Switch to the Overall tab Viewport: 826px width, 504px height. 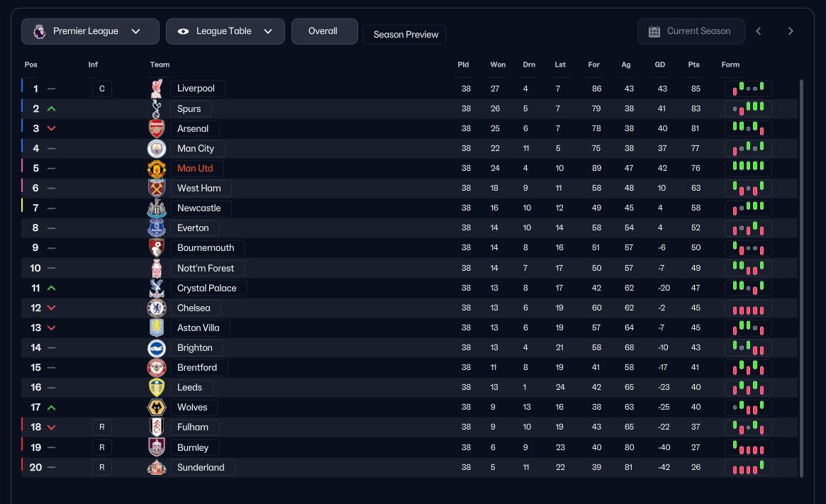[323, 31]
